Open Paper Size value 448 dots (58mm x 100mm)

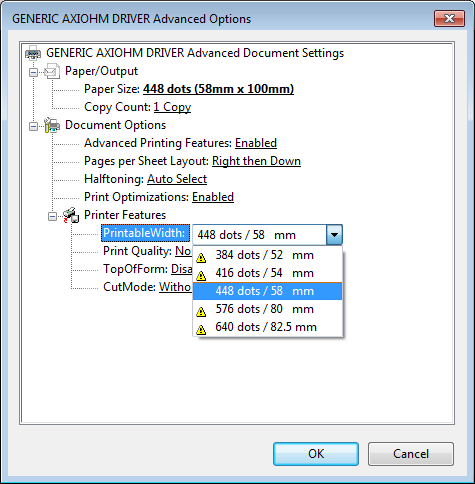[x=218, y=89]
